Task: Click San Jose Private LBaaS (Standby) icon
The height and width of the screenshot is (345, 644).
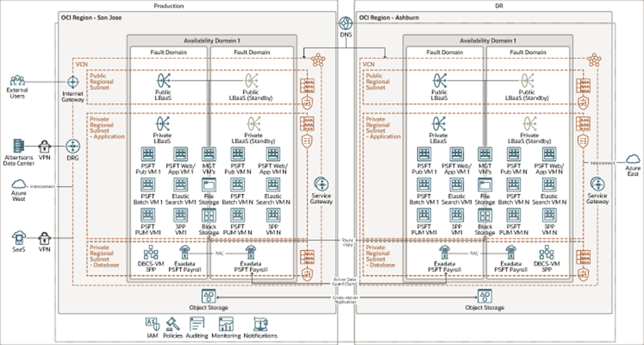Action: click(253, 124)
